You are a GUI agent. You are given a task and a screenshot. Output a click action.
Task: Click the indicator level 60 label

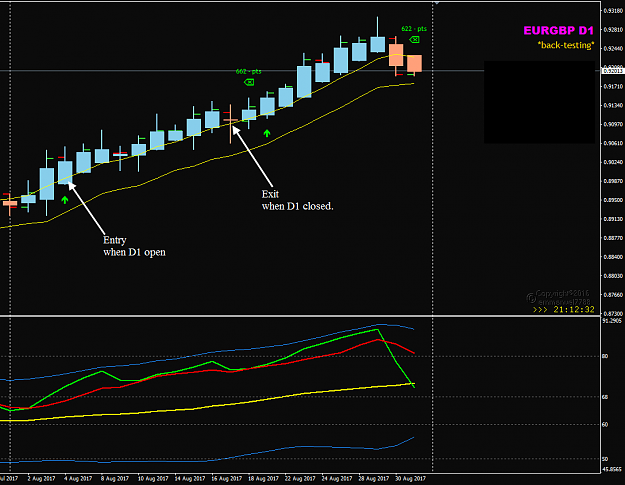tap(605, 424)
